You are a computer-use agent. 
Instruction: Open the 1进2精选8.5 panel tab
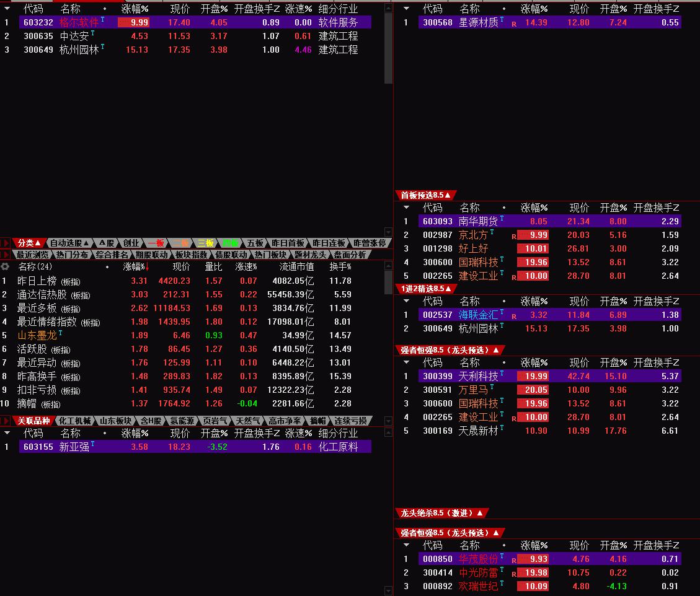click(x=426, y=289)
